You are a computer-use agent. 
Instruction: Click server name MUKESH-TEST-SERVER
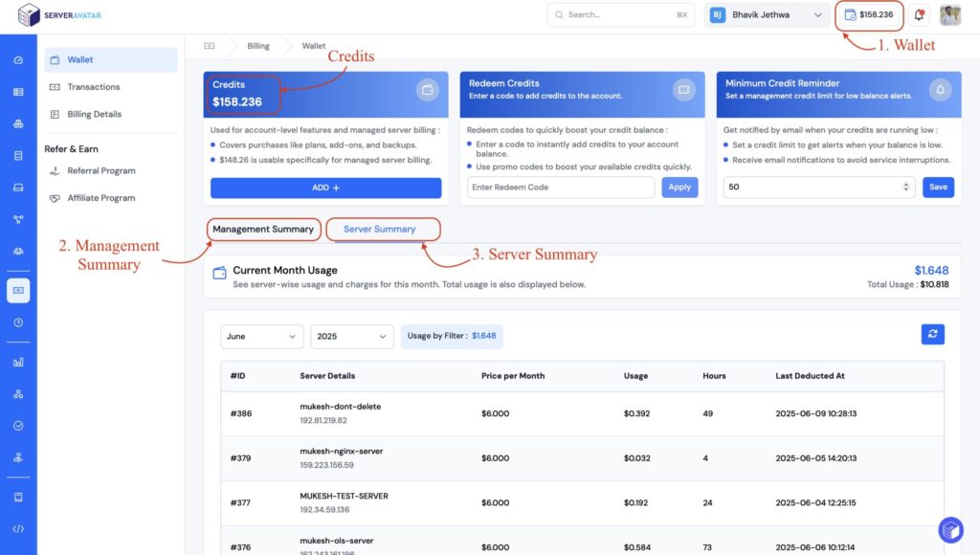tap(344, 496)
